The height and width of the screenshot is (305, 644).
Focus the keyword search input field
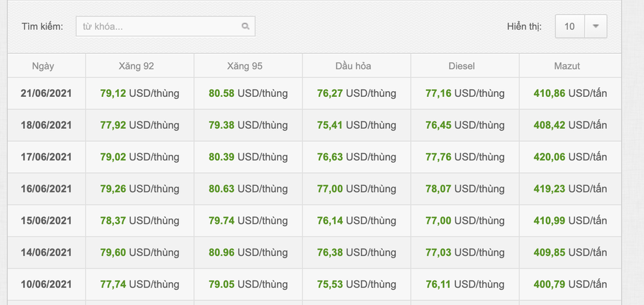[158, 27]
